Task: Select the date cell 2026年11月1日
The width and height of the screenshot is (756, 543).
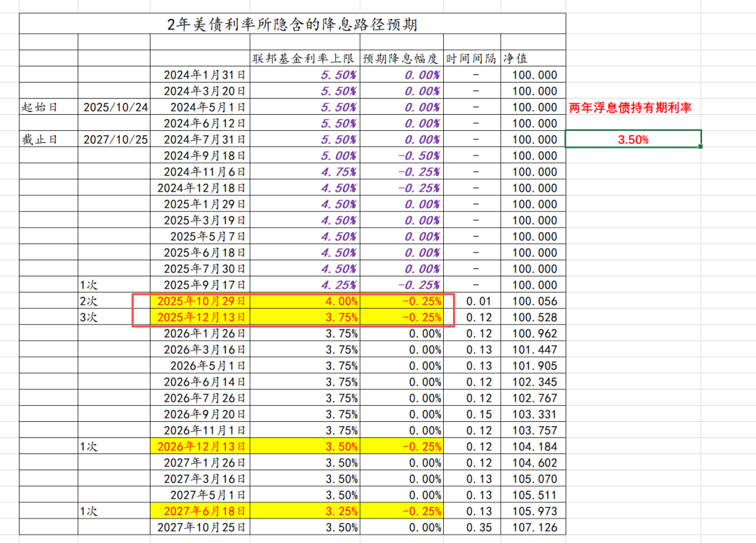Action: click(199, 430)
